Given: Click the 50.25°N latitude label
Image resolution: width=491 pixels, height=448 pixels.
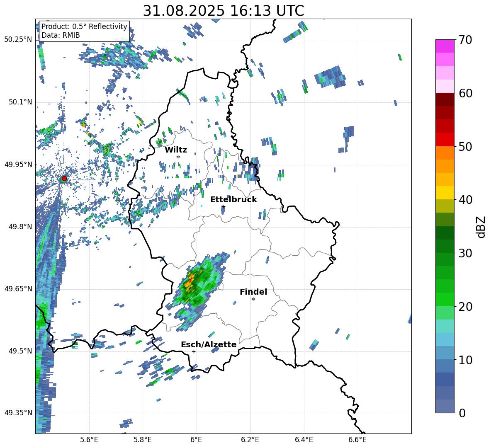Looking at the screenshot, I should pyautogui.click(x=18, y=40).
